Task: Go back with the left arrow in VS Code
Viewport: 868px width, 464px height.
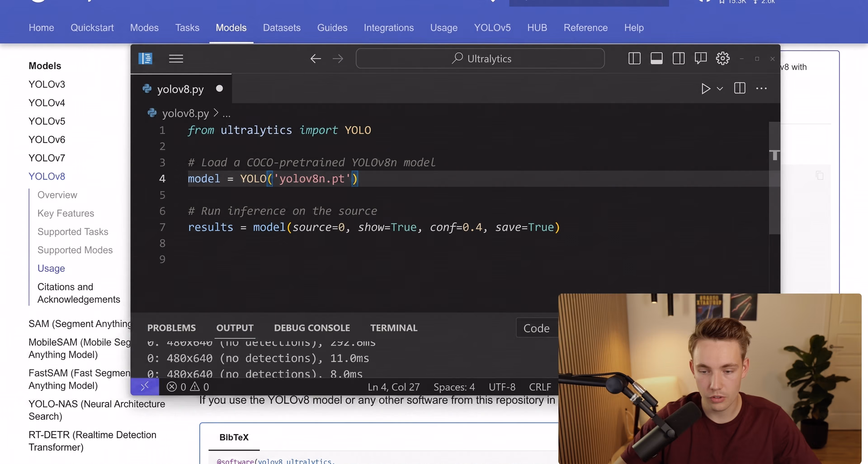Action: click(316, 59)
